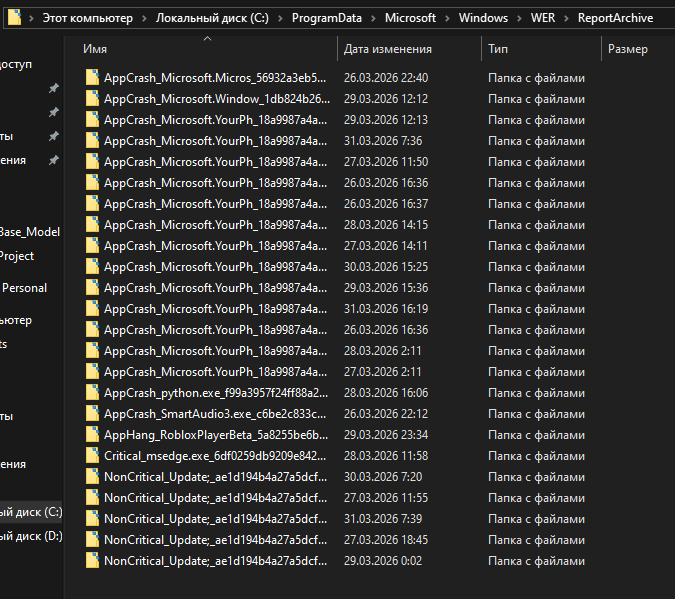The image size is (675, 599).
Task: Click folder icon of row dated 27.03.2026 2:11
Action: click(x=92, y=372)
